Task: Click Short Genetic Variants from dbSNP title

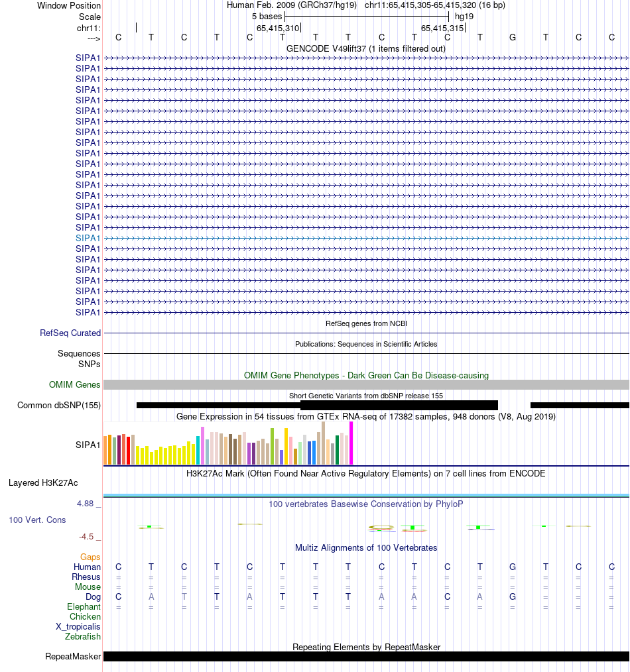Action: [366, 396]
